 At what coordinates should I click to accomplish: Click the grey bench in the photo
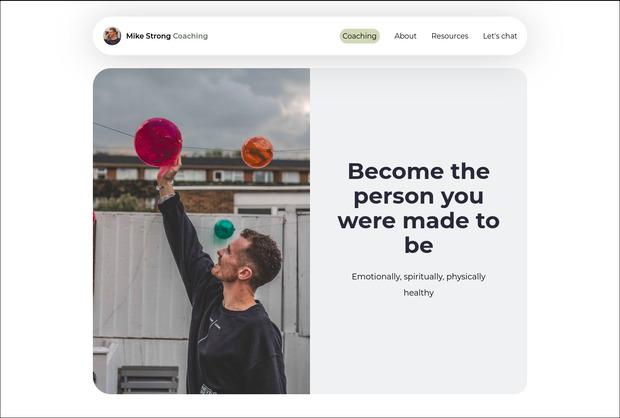(148, 380)
